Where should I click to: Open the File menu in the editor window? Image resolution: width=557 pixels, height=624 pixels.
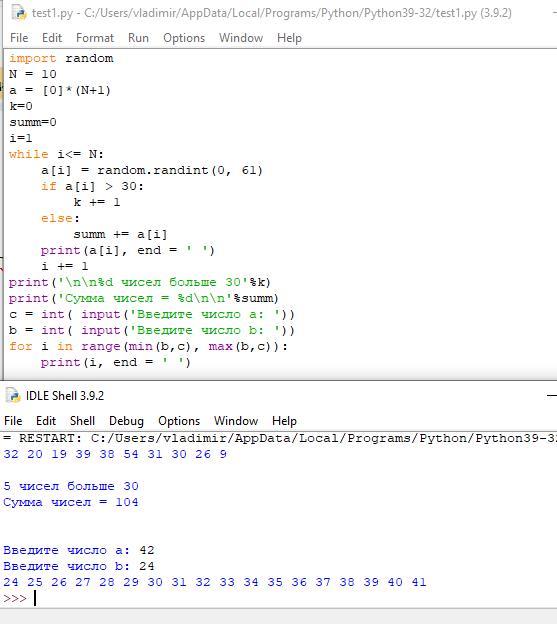click(19, 38)
